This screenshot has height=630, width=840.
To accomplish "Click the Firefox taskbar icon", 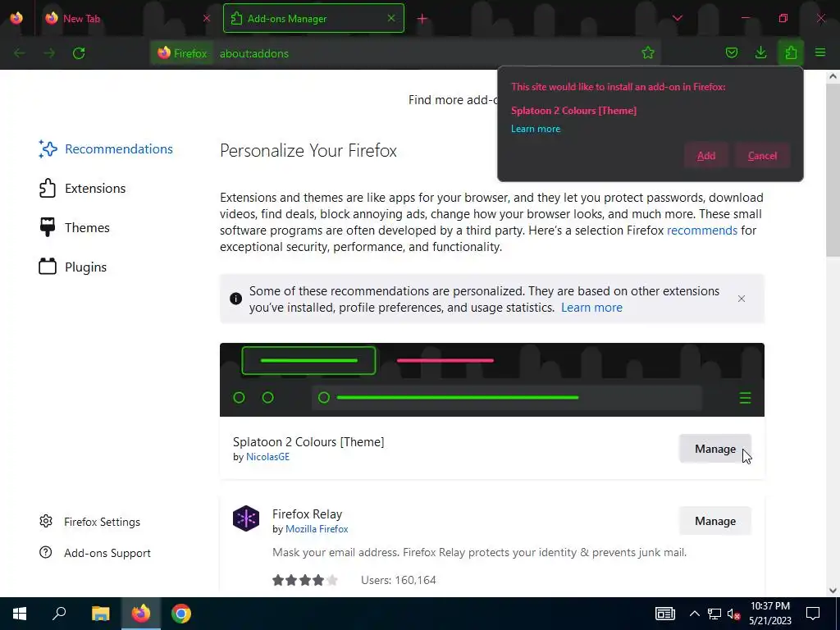I will click(x=141, y=614).
